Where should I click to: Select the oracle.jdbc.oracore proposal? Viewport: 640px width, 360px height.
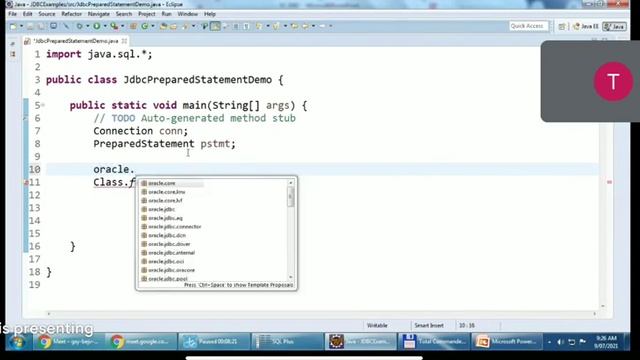tap(171, 270)
